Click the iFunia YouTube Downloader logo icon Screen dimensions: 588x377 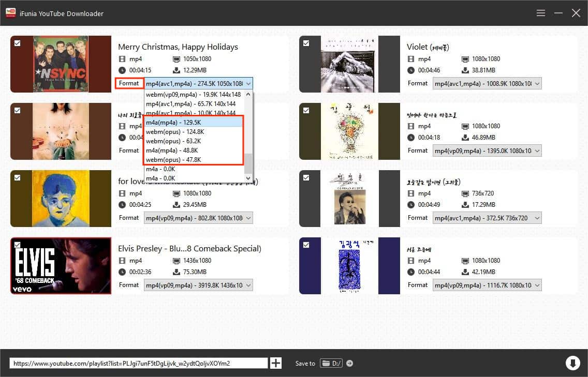(10, 13)
